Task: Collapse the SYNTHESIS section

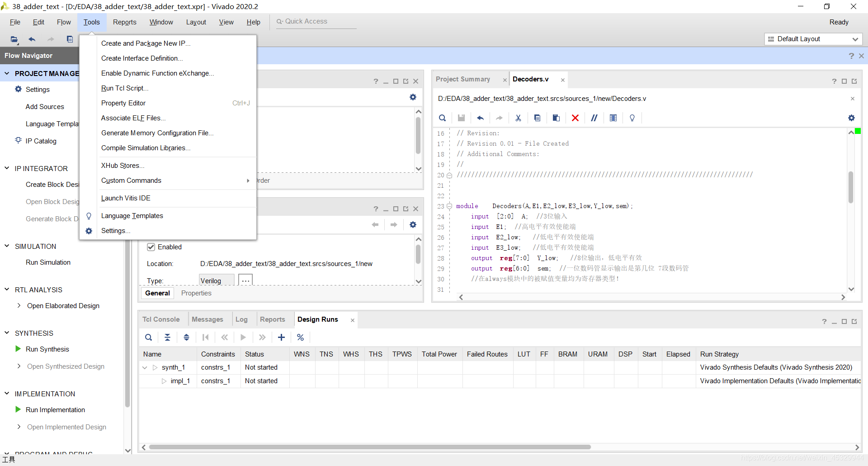Action: pyautogui.click(x=7, y=333)
